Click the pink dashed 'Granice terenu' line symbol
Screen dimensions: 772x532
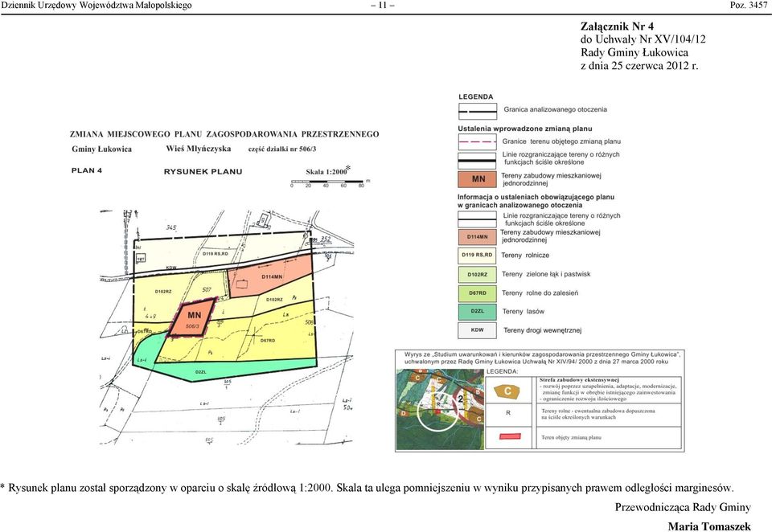(477, 141)
